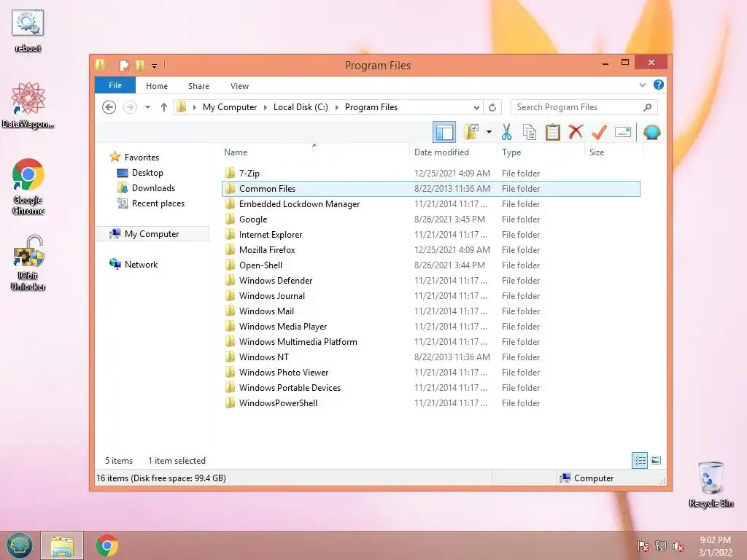Select the IObit Unlocker desktop shortcut

pyautogui.click(x=28, y=262)
